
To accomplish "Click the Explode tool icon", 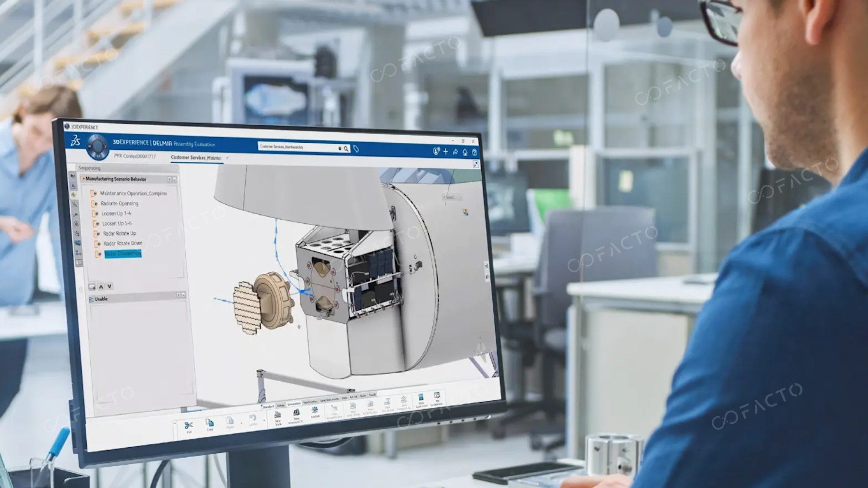I will click(x=315, y=410).
